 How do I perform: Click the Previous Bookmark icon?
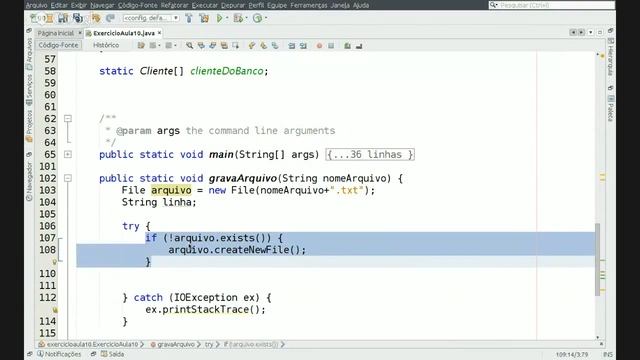252,46
